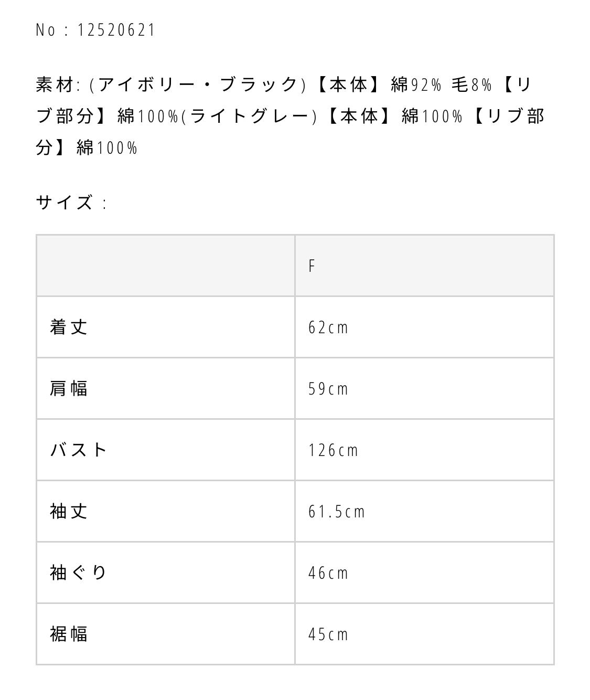The image size is (590, 700).
Task: Click the 46cm armhole value
Action: [328, 573]
